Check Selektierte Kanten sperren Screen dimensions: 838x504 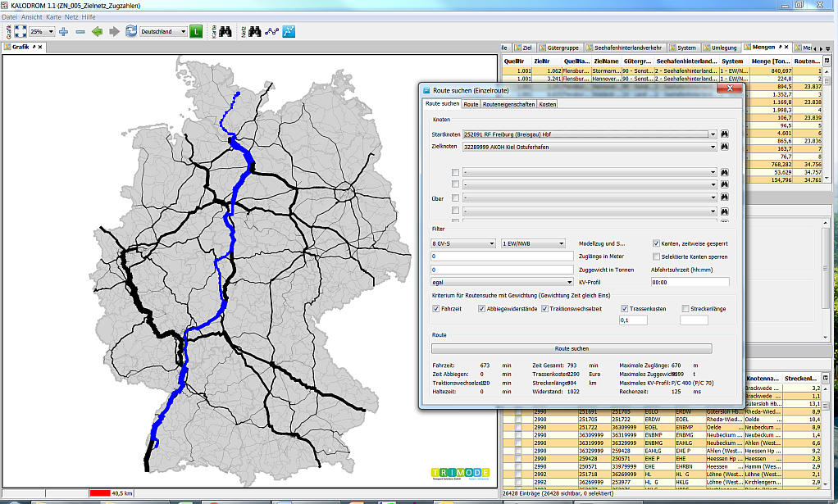tap(656, 257)
